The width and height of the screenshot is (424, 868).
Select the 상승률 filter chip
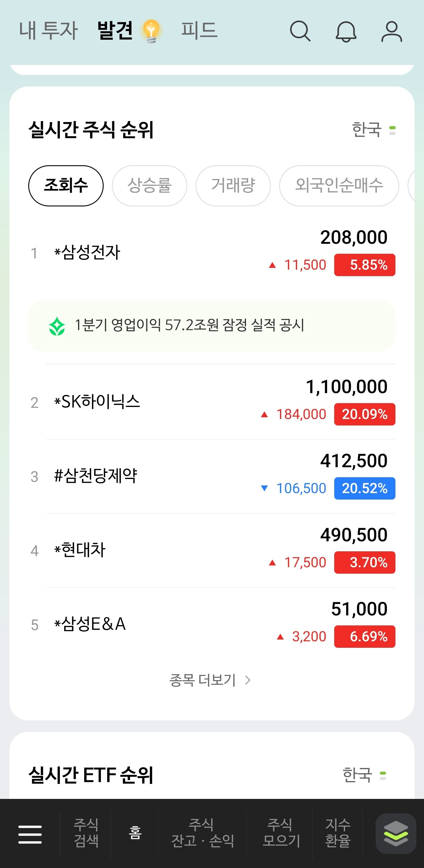pos(149,185)
